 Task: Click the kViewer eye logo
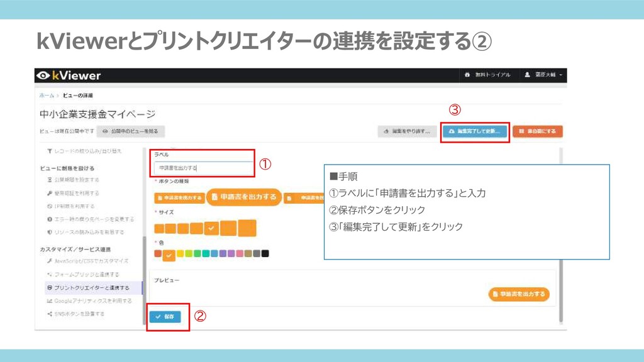click(x=43, y=75)
